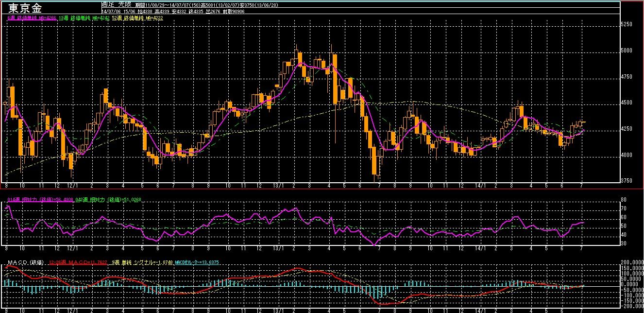
Task: Click the 014週 相対力 RSI legend
Action: click(41, 199)
